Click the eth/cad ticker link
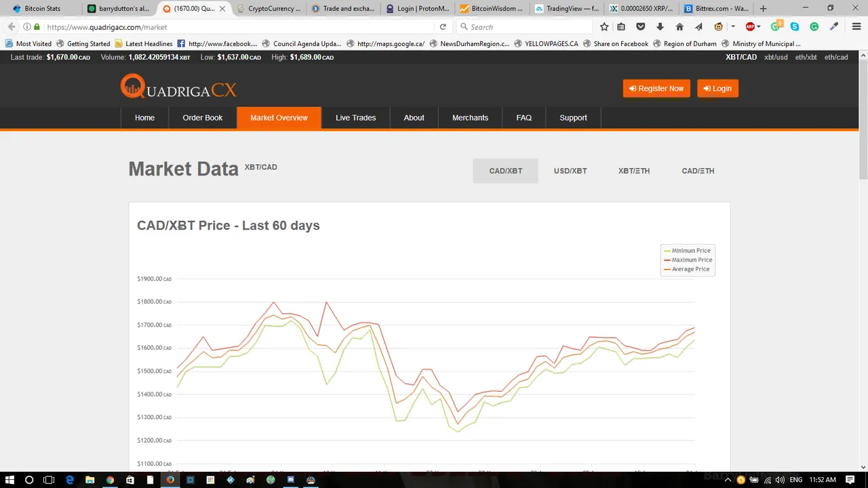868x488 pixels. click(x=836, y=58)
